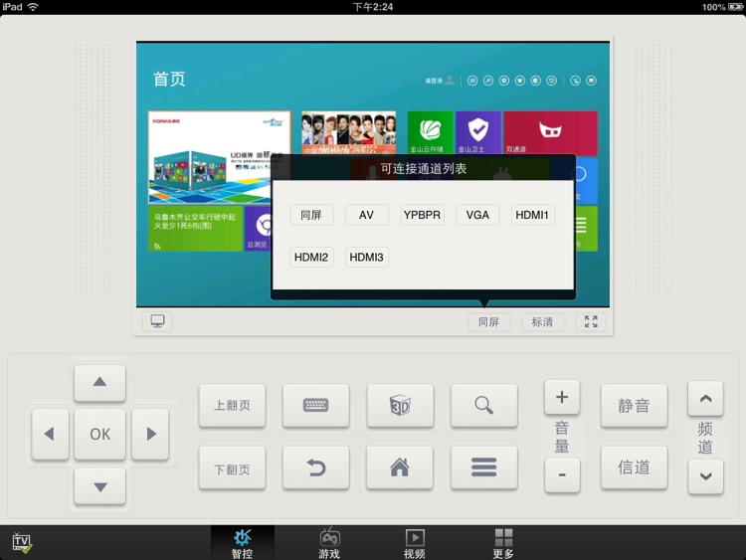Tap the D-pad up arrow
Viewport: 746px width, 560px height.
click(x=99, y=383)
